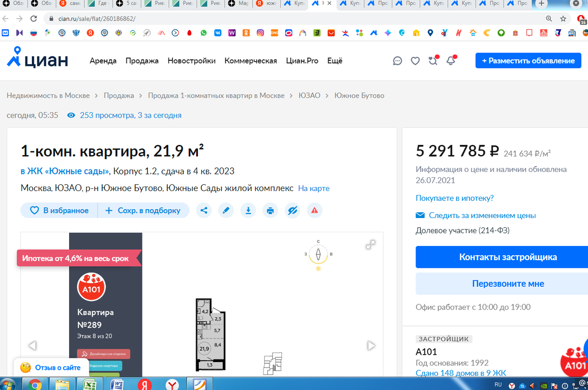Open the messages chat icon in header
Viewport: 588px width, 390px height.
[397, 61]
